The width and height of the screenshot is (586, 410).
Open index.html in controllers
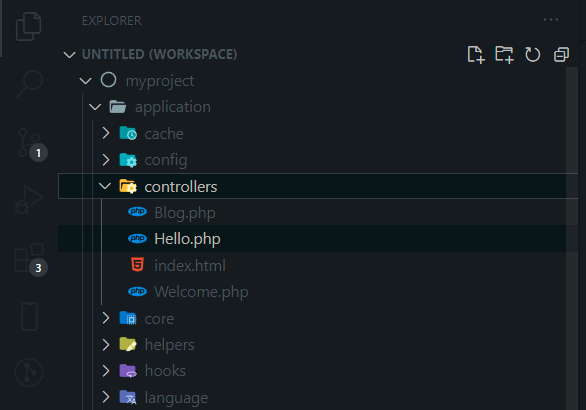point(318,266)
